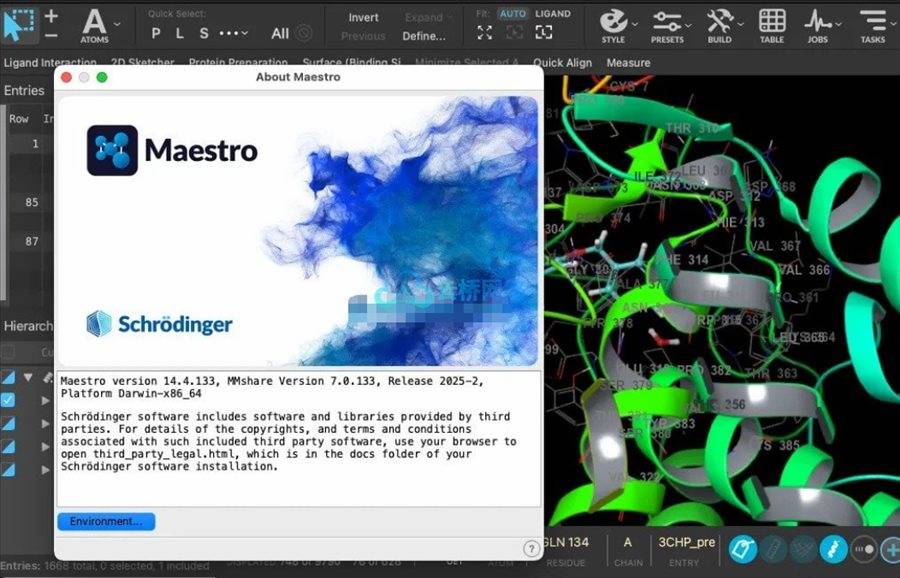Click the chain label A

click(628, 542)
